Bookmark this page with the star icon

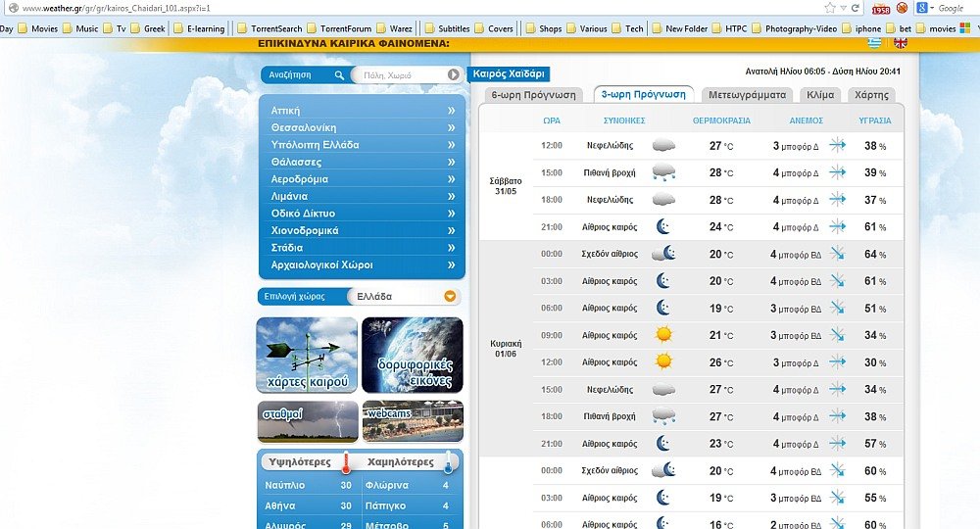click(x=830, y=8)
